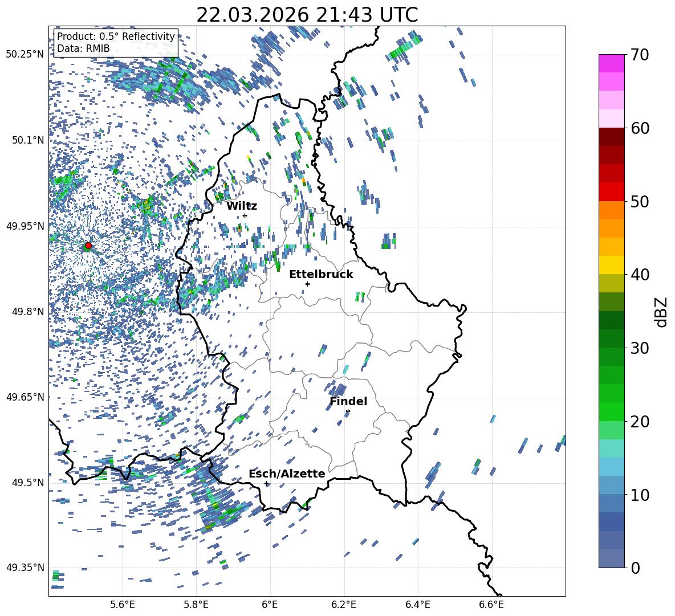Click the Findel station cross marker
675x616 pixels.
[348, 411]
